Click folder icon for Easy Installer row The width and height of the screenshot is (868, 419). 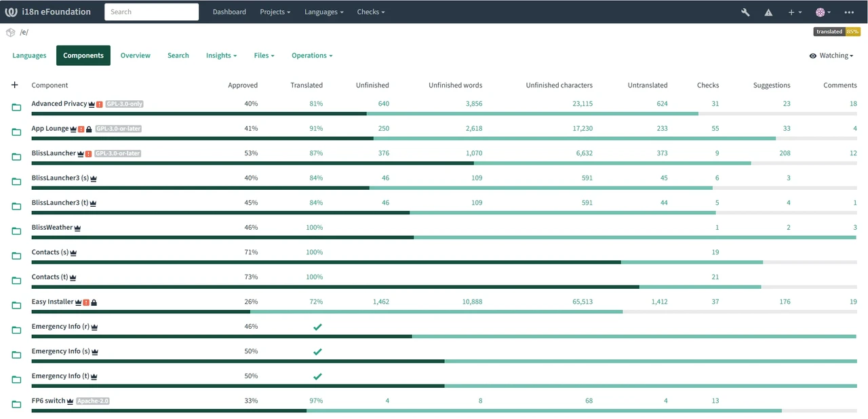[16, 305]
